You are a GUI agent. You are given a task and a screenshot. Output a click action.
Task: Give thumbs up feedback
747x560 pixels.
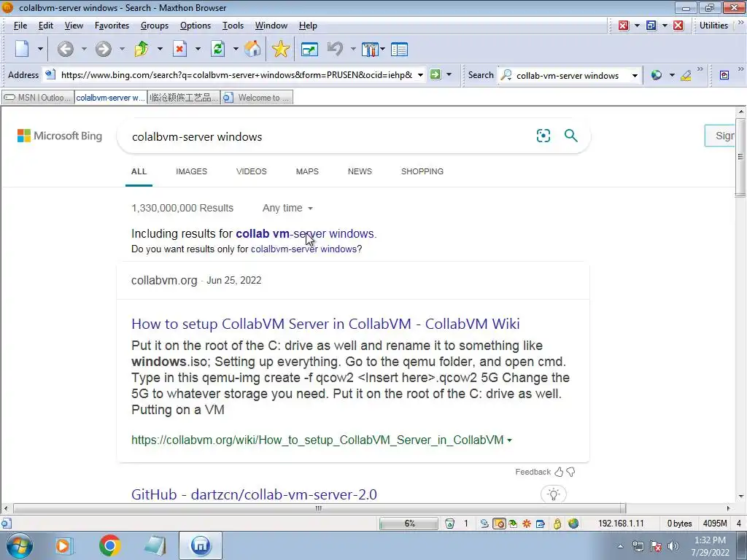point(559,472)
